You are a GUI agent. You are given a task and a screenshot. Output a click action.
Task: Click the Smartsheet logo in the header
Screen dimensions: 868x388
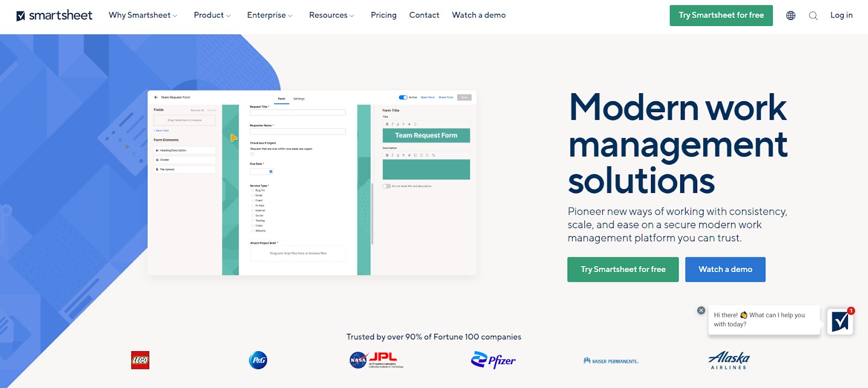[54, 16]
